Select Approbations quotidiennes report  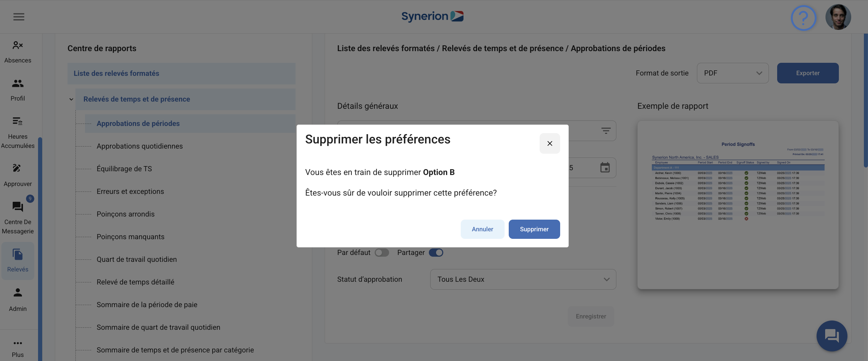[140, 146]
